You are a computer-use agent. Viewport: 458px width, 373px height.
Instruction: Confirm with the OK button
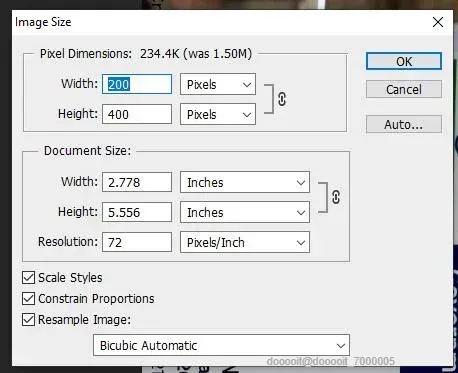tap(404, 61)
